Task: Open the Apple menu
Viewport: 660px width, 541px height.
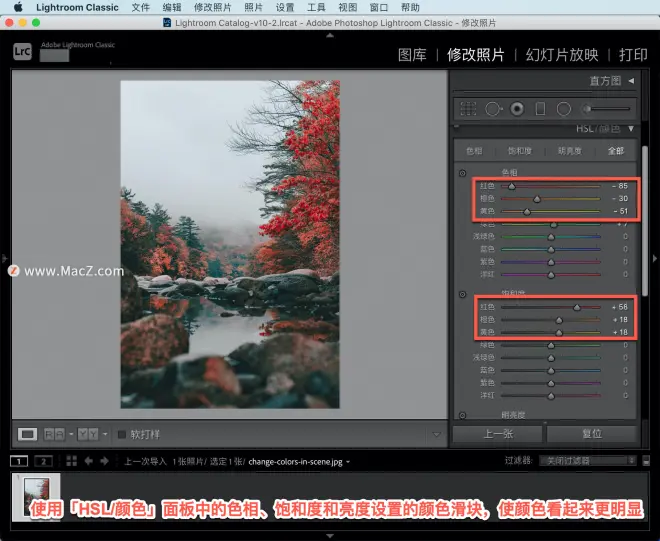Action: (18, 7)
